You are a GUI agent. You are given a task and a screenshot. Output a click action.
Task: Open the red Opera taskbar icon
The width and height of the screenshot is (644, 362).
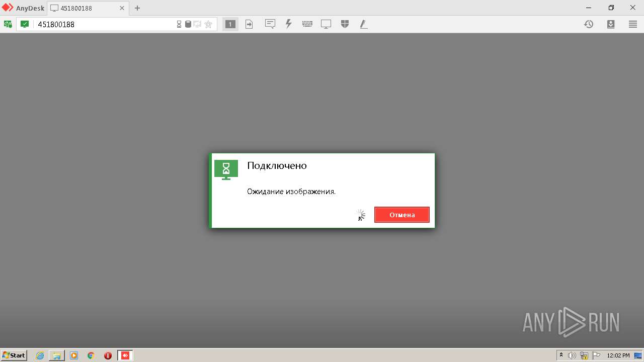click(x=108, y=355)
